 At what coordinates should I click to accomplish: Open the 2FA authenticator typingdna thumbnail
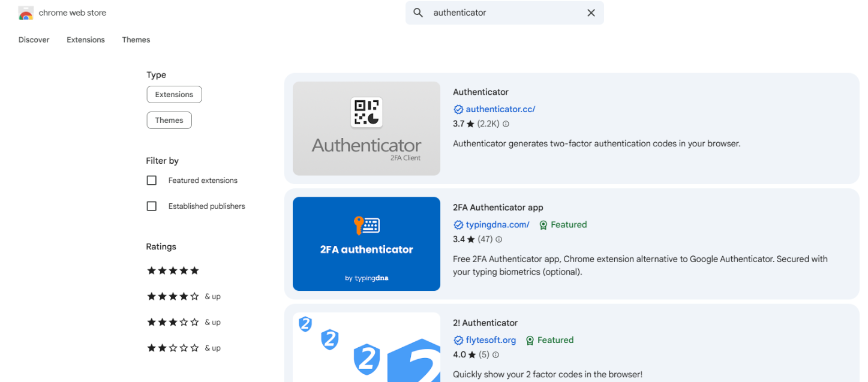pyautogui.click(x=367, y=243)
